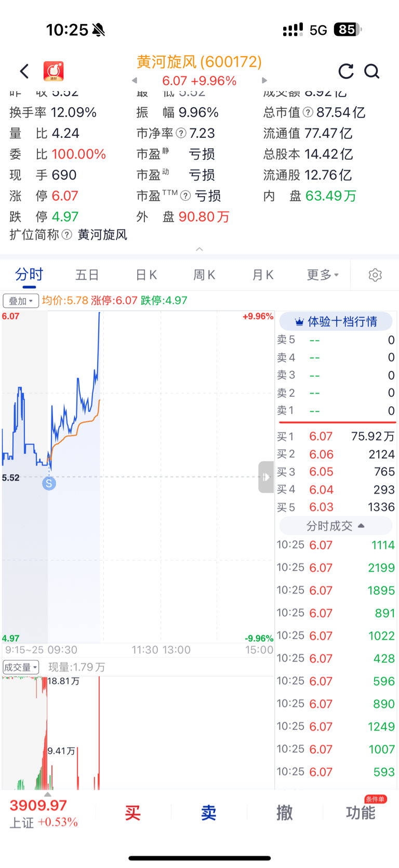Tap the volume bar chart area

(x=138, y=733)
